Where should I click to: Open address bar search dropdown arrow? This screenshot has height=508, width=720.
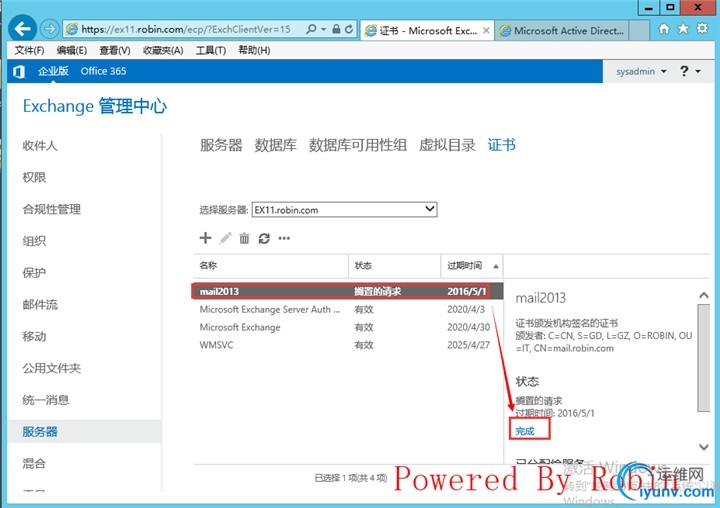pos(323,29)
